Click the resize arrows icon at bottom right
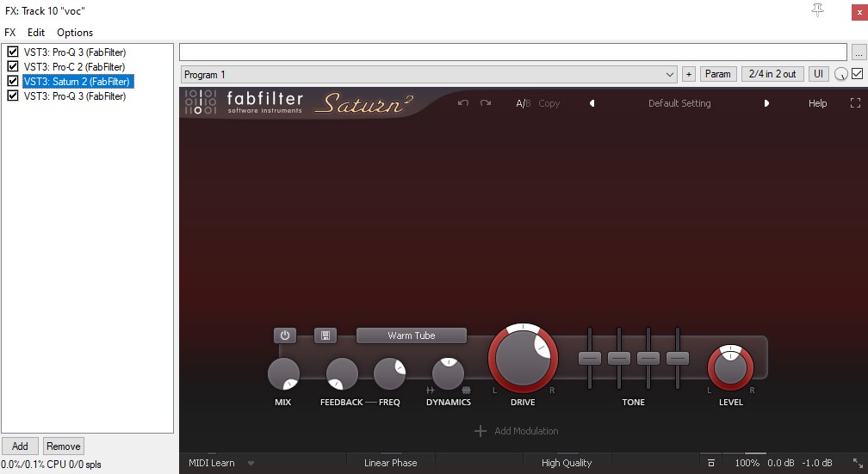868x474 pixels. click(x=858, y=463)
